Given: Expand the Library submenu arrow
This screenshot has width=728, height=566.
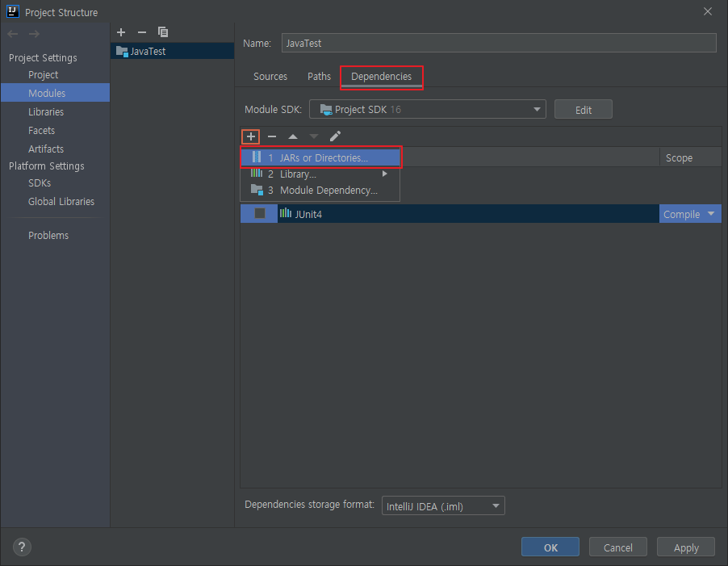Looking at the screenshot, I should coord(384,174).
